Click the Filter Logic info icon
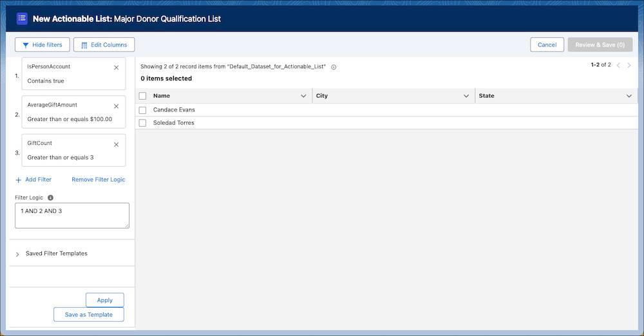 (50, 198)
